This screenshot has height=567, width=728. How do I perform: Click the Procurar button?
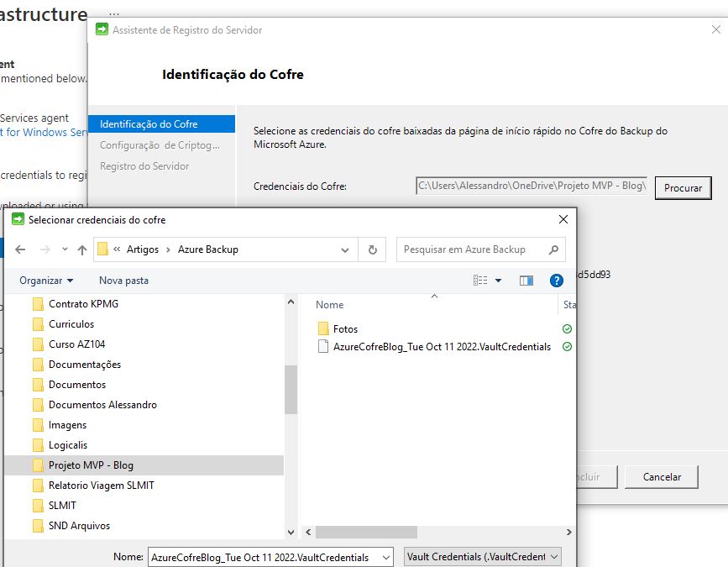pyautogui.click(x=683, y=188)
